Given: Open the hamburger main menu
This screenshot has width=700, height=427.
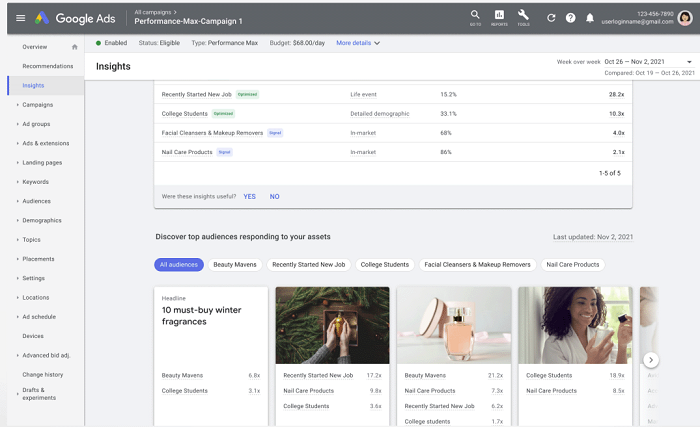Looking at the screenshot, I should tap(21, 18).
